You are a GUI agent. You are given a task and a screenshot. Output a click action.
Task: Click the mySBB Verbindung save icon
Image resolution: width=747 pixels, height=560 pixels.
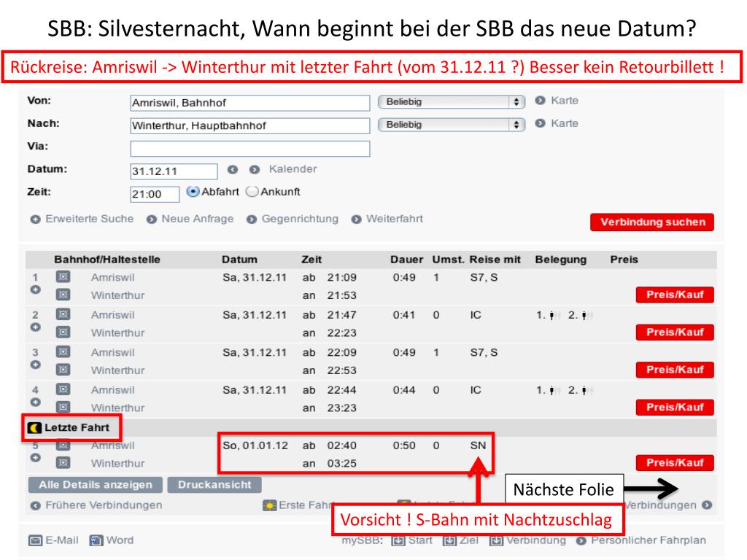pos(496,541)
